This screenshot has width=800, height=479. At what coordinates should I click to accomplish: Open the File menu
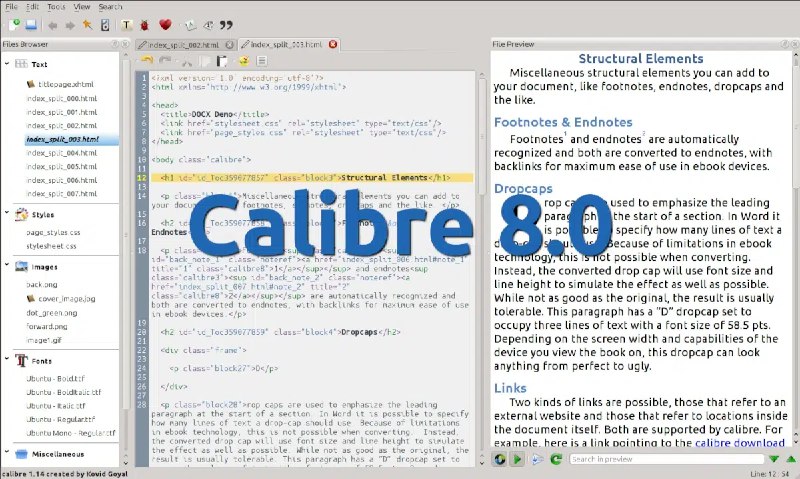11,7
